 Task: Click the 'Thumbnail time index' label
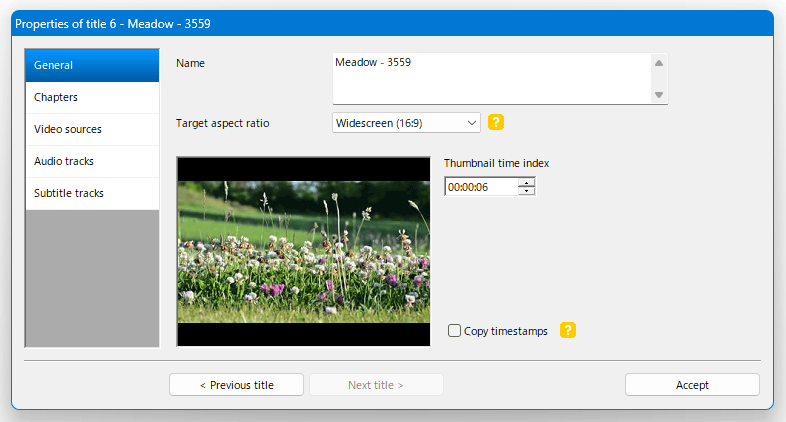click(496, 163)
